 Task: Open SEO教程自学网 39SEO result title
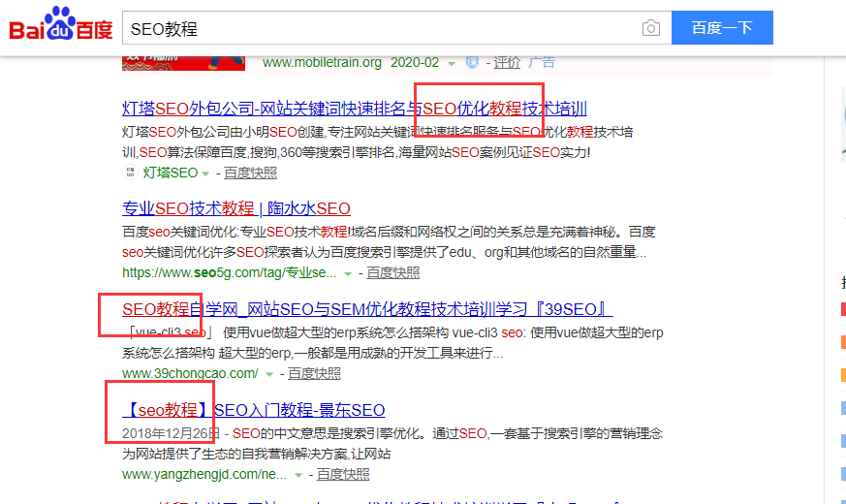pos(367,310)
